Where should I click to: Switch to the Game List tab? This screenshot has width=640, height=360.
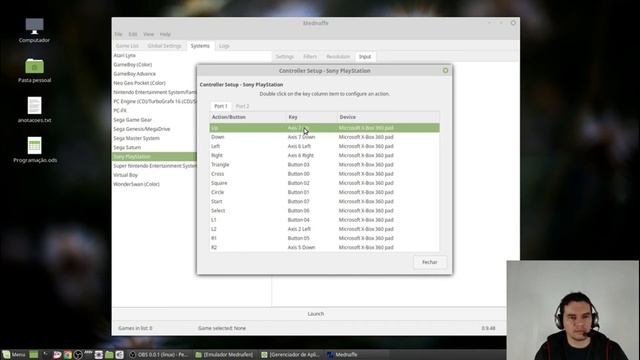(x=127, y=46)
